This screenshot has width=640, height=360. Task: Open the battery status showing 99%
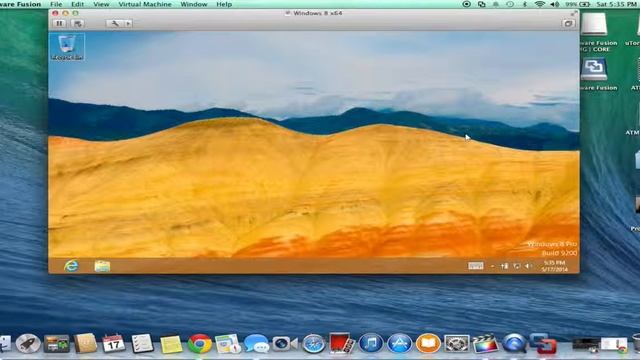click(x=578, y=4)
